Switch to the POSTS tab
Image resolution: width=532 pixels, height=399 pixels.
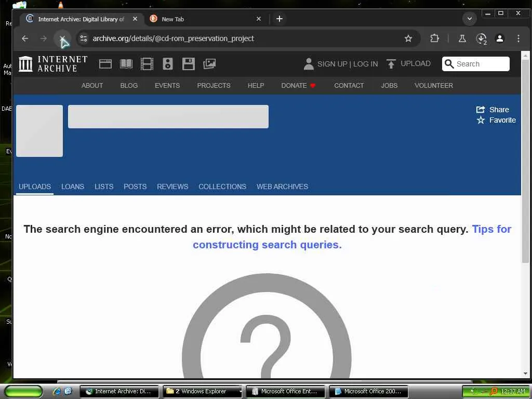click(135, 187)
